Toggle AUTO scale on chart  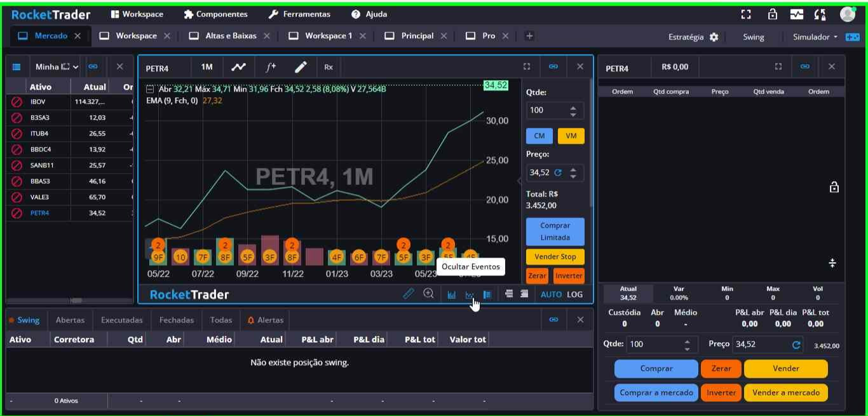[x=551, y=295]
